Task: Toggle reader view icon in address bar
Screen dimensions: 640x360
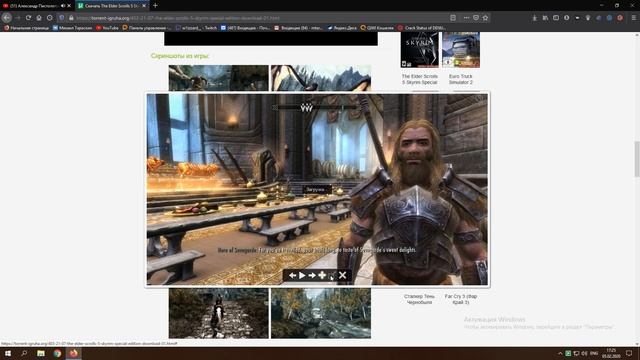Action: (x=453, y=18)
